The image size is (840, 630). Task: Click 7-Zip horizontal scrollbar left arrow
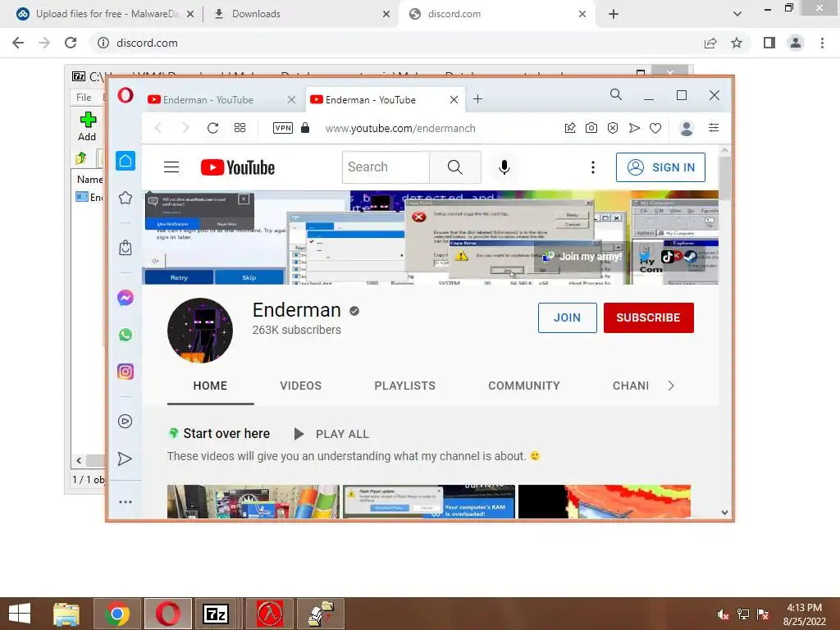(x=79, y=460)
